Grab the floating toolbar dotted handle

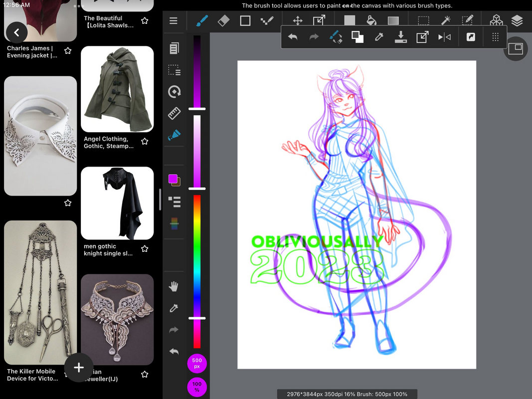496,36
